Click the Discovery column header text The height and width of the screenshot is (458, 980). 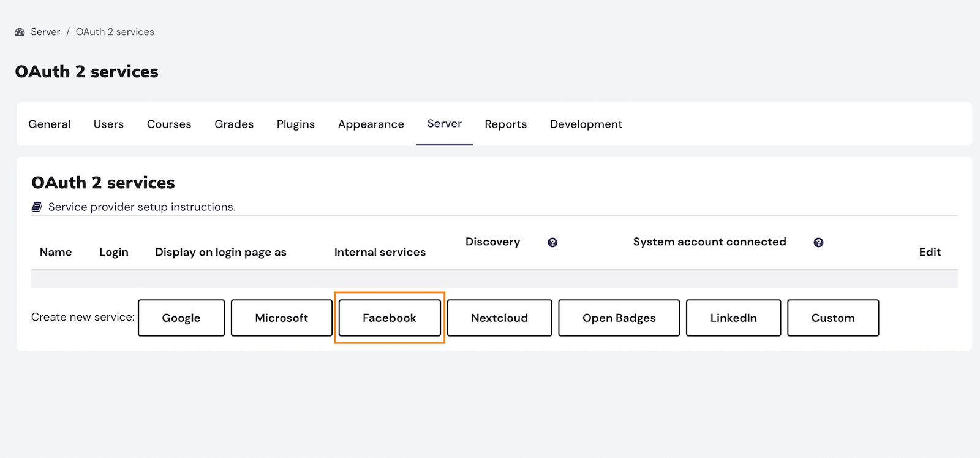pos(492,242)
